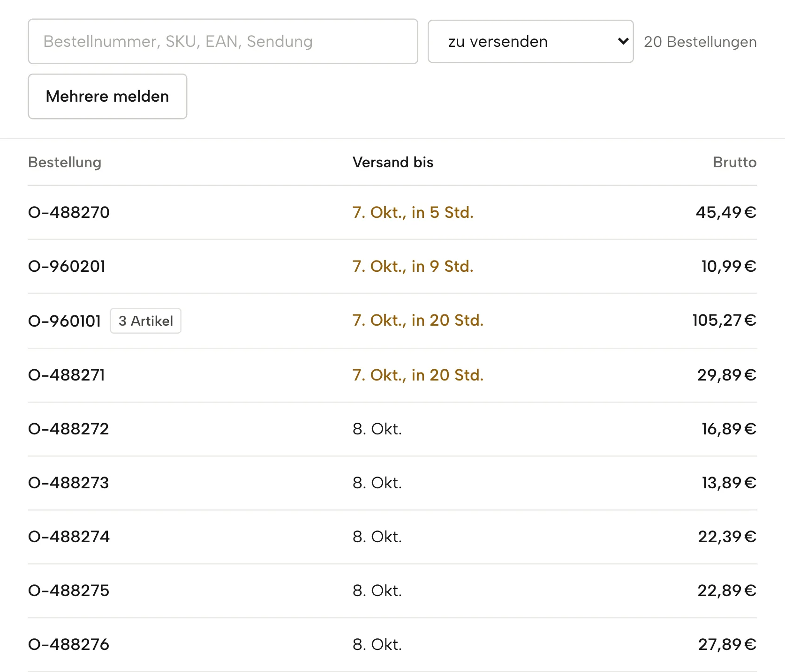
Task: Click the 22,89 € gross amount
Action: click(x=727, y=590)
